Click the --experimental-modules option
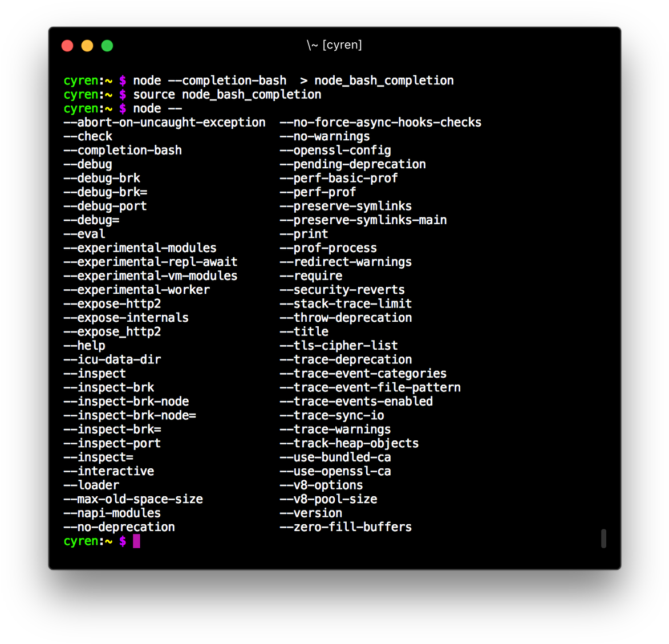Image resolution: width=669 pixels, height=644 pixels. click(x=139, y=248)
